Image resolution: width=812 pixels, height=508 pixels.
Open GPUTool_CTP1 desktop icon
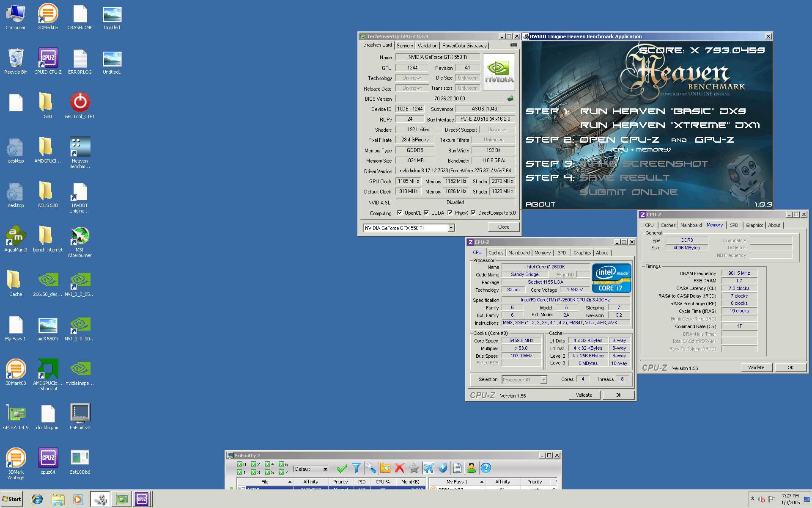click(x=80, y=106)
